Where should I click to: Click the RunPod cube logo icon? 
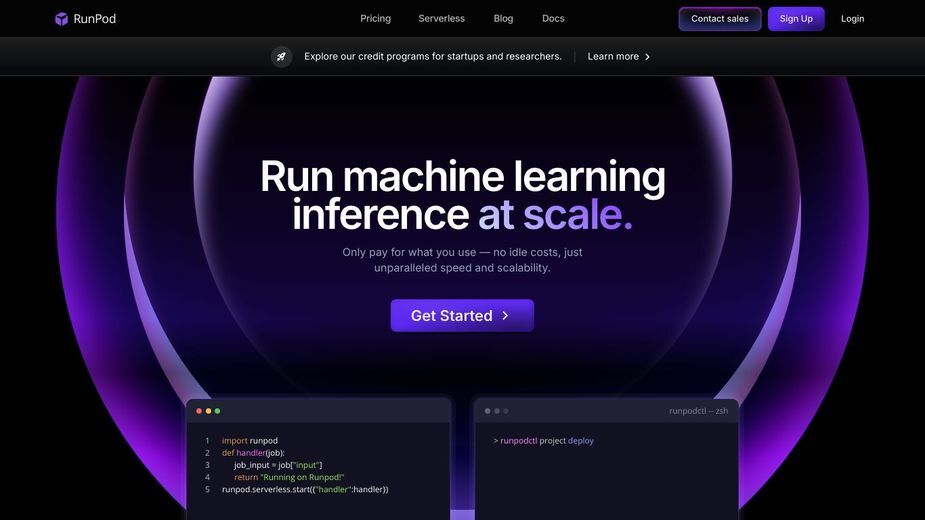pyautogui.click(x=61, y=19)
